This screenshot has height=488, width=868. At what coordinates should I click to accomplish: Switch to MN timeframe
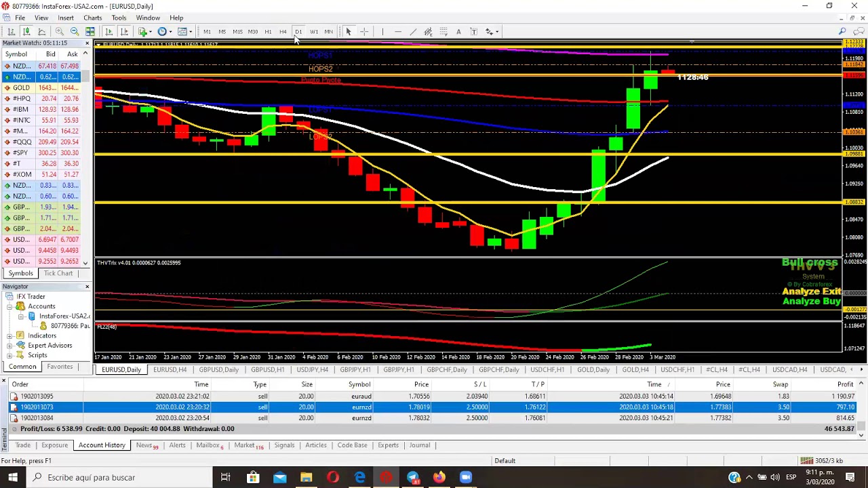pos(328,31)
